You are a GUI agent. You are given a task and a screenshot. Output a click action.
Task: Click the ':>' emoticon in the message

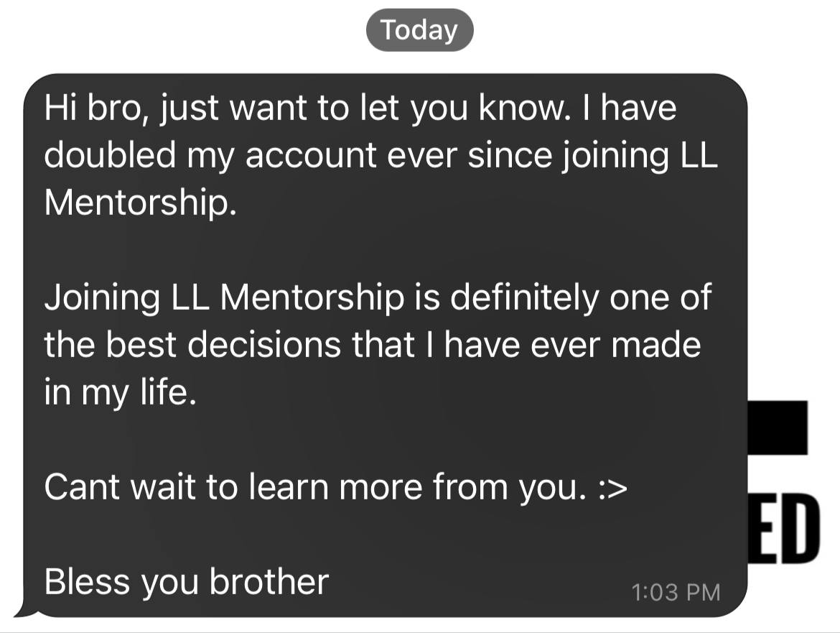point(612,487)
